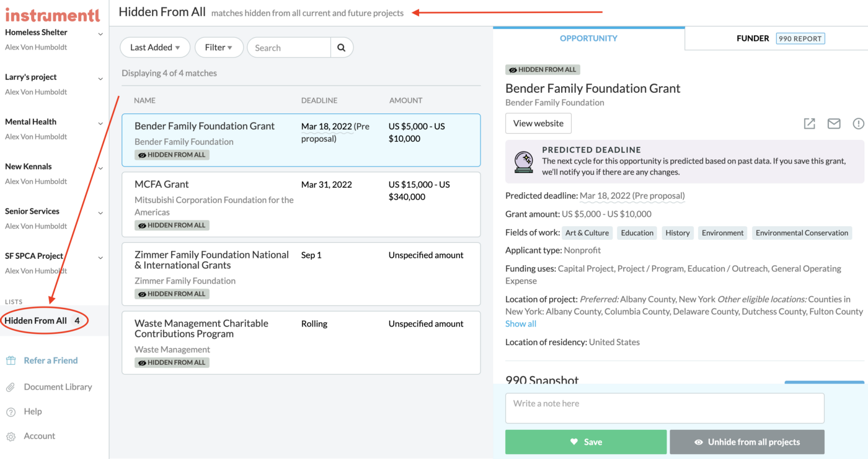This screenshot has width=868, height=459.
Task: Click the Rolling deadline cell
Action: [314, 323]
